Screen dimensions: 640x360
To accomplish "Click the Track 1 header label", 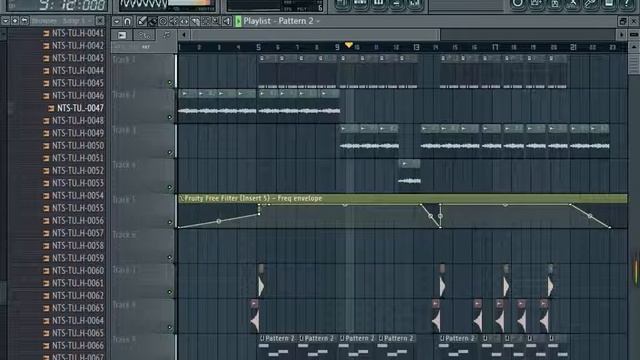I will point(124,60).
